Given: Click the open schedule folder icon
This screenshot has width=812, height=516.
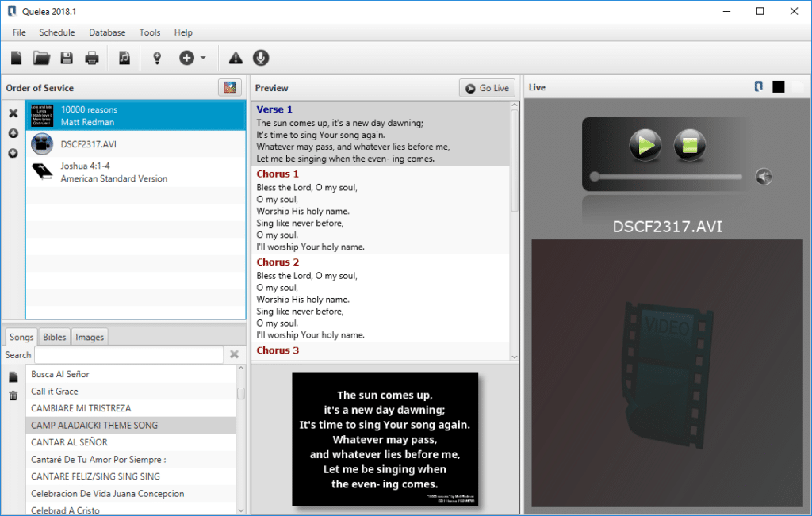Looking at the screenshot, I should 41,58.
